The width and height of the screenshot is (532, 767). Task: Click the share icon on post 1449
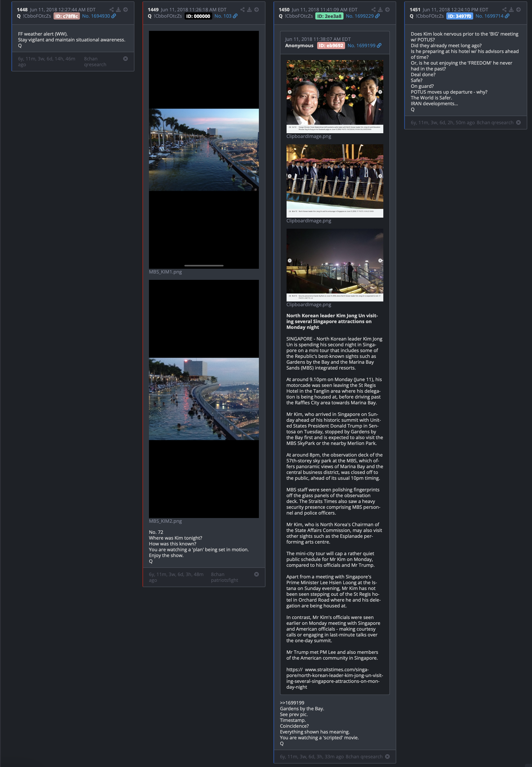(243, 10)
